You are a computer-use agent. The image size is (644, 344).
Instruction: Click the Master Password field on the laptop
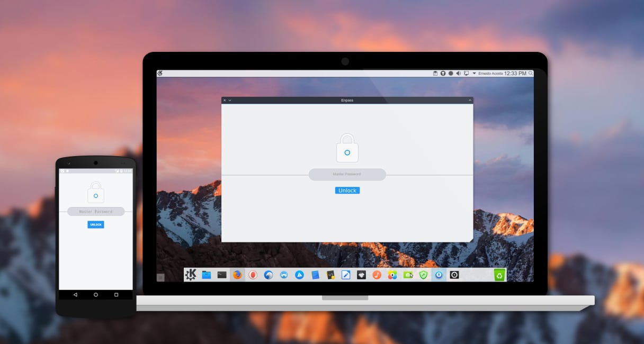pos(347,174)
